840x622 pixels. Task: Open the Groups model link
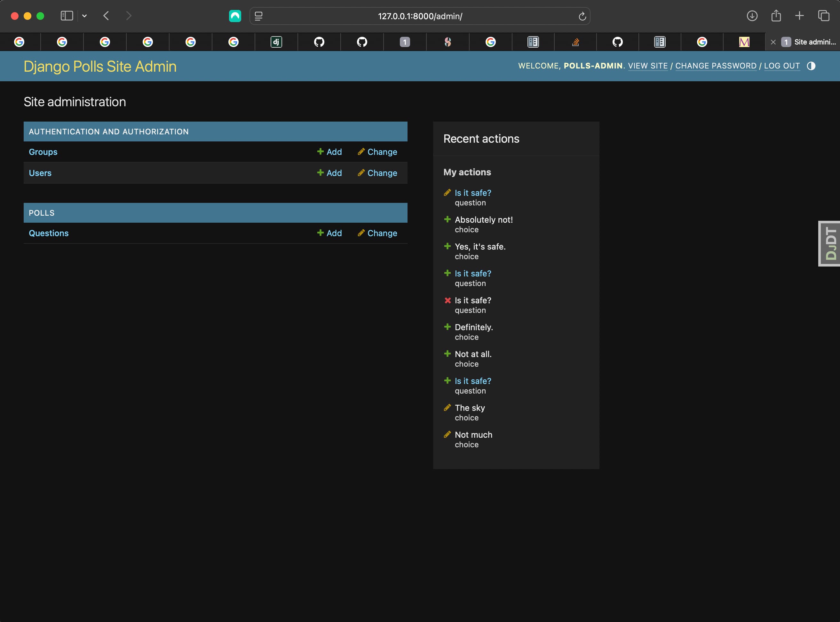(x=43, y=152)
